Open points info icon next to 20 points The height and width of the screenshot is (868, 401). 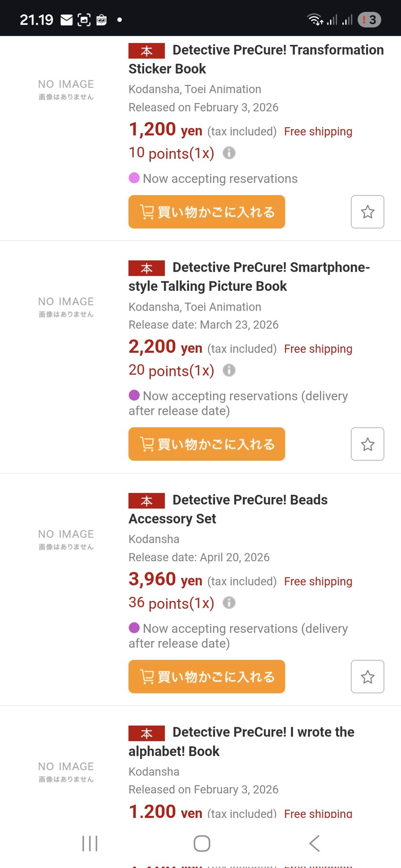pyautogui.click(x=229, y=370)
